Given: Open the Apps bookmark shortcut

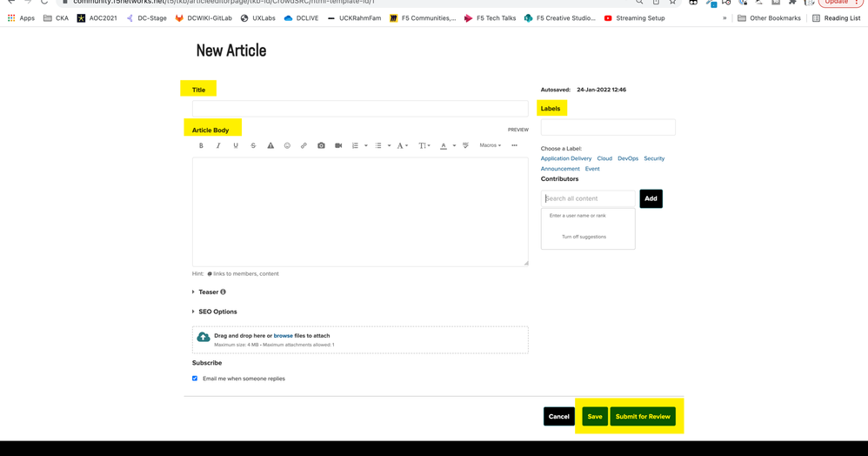Looking at the screenshot, I should [21, 18].
